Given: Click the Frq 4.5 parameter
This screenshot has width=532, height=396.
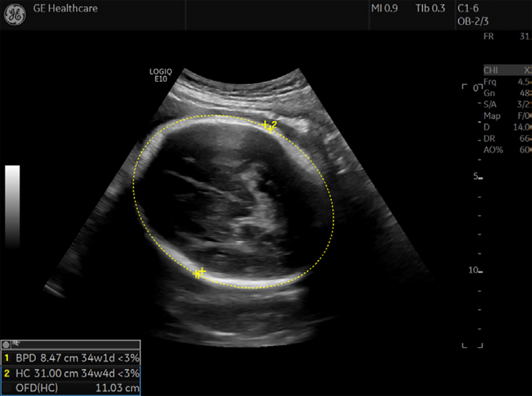Looking at the screenshot, I should click(x=506, y=82).
